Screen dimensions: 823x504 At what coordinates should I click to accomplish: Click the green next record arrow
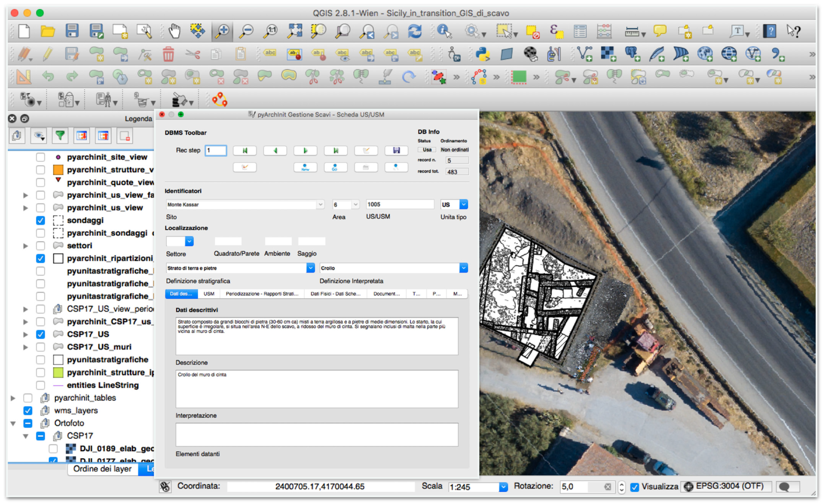pos(305,150)
